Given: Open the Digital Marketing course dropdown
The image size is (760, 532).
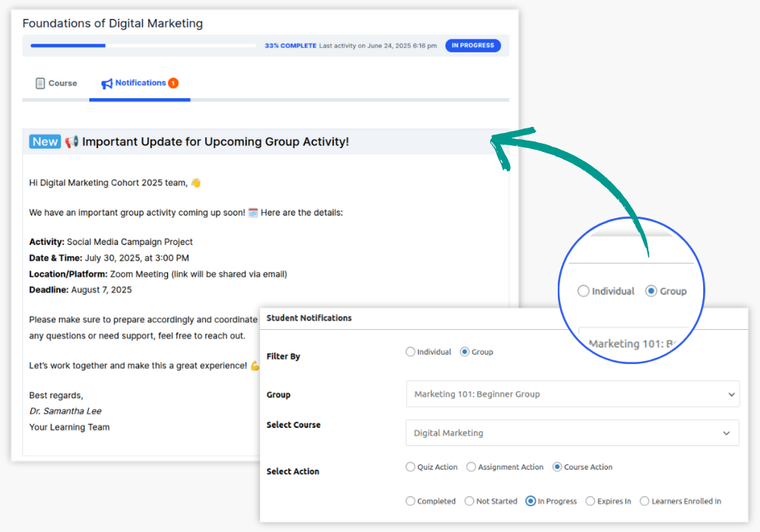Looking at the screenshot, I should 572,433.
